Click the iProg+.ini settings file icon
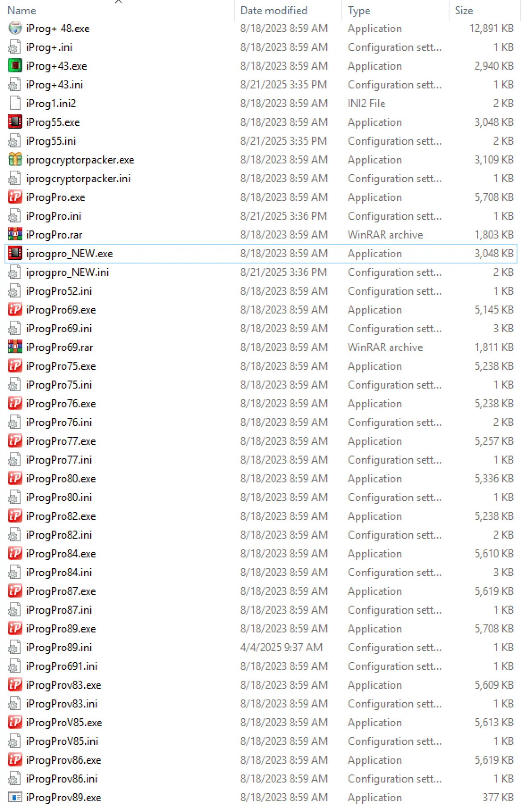The image size is (530, 812). [15, 47]
